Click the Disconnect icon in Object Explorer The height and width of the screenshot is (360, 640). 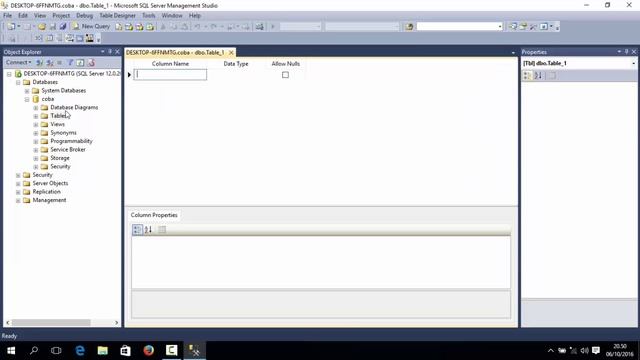tap(50, 62)
